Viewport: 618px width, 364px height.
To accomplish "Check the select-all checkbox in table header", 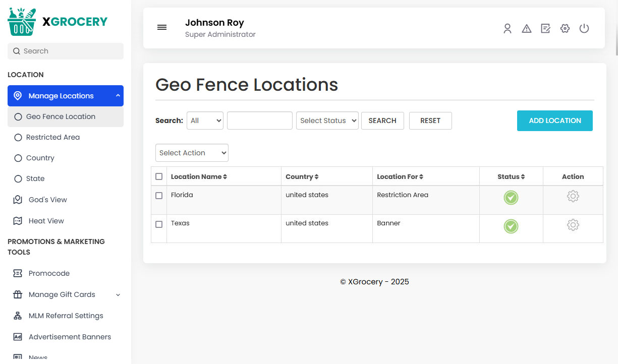I will pyautogui.click(x=159, y=176).
